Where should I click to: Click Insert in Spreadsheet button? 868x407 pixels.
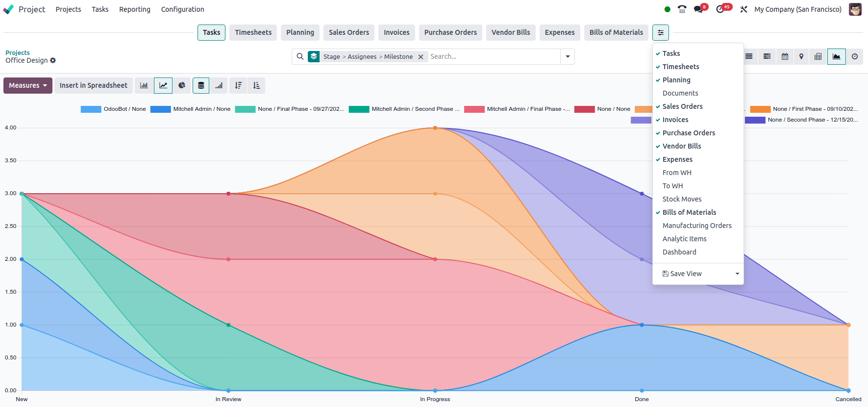point(93,85)
